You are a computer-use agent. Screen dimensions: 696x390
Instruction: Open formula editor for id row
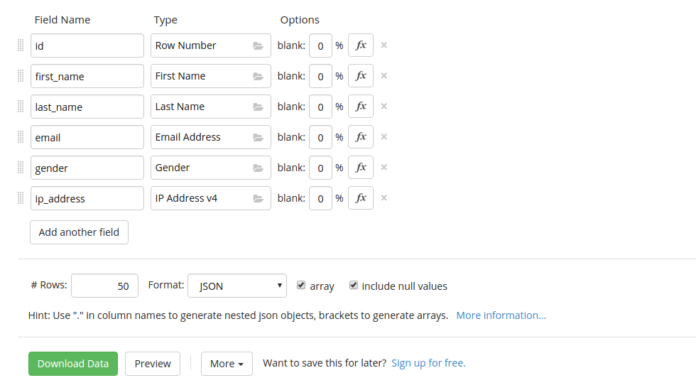pyautogui.click(x=360, y=45)
